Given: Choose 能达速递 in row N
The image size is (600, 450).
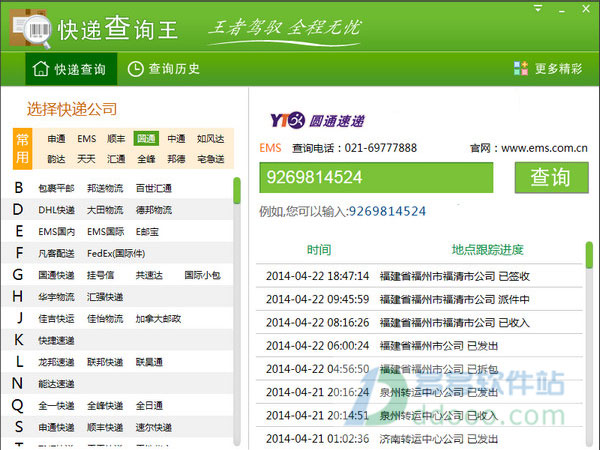Looking at the screenshot, I should (x=56, y=384).
